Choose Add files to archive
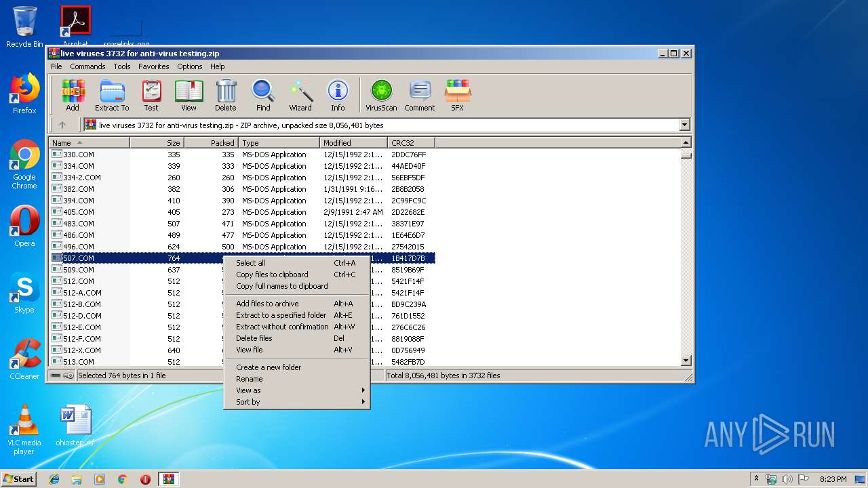Image resolution: width=868 pixels, height=488 pixels. 296,304
